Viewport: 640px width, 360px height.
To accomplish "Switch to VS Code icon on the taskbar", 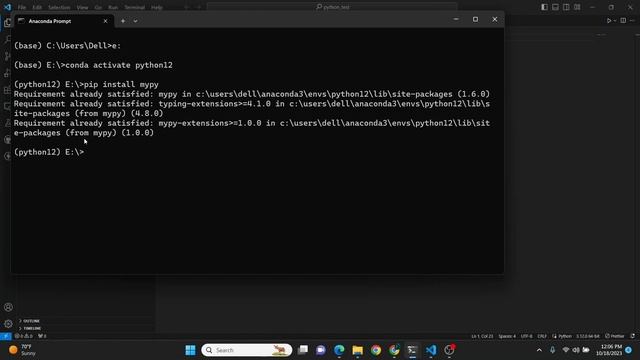I will pos(431,350).
